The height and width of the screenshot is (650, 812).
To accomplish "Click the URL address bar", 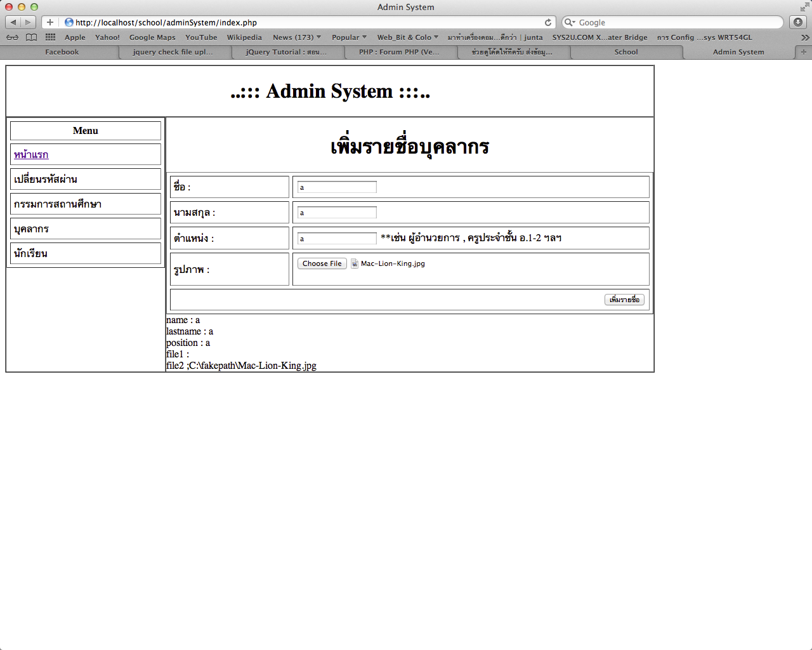I will 298,22.
